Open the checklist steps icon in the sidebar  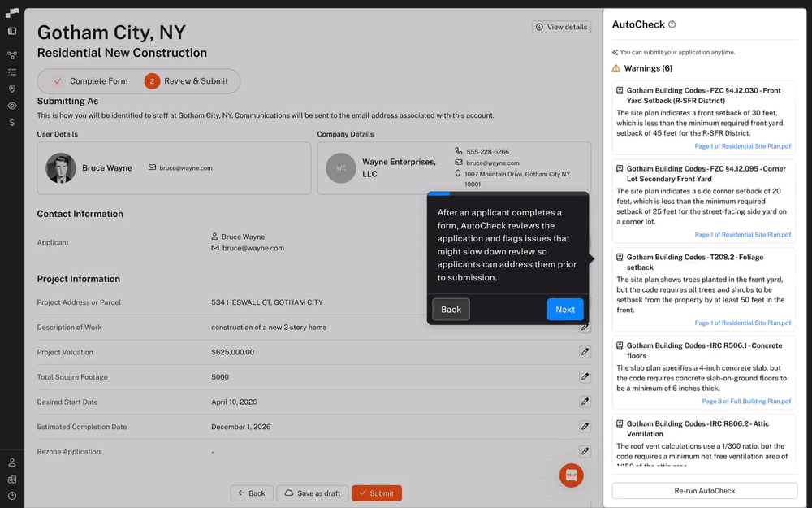coord(12,72)
